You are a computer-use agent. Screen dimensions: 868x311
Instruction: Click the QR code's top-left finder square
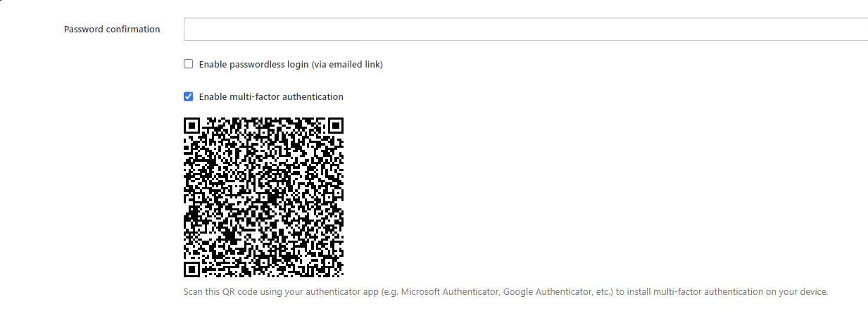192,126
